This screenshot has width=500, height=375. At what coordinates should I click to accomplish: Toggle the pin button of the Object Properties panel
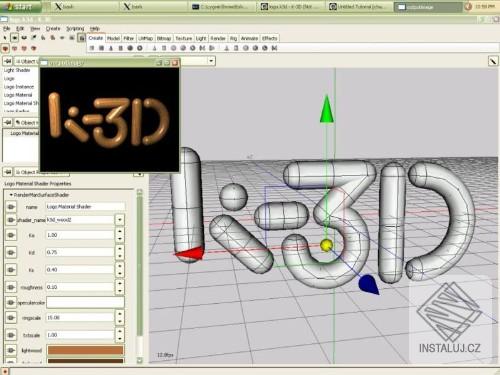coord(8,172)
